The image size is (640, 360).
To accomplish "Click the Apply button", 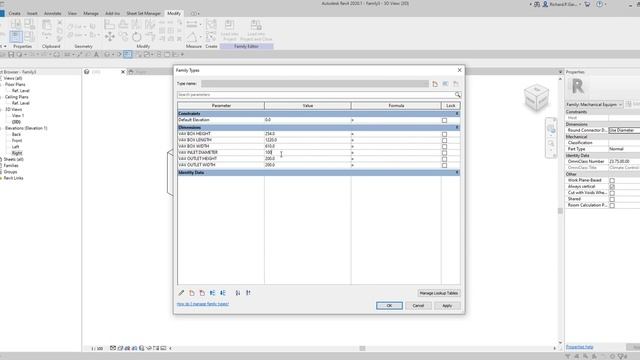I will pyautogui.click(x=447, y=306).
